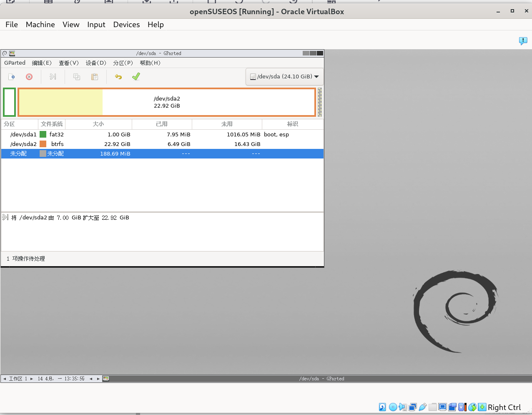Open VirtualBox Machine menu
The height and width of the screenshot is (415, 532).
coord(40,25)
